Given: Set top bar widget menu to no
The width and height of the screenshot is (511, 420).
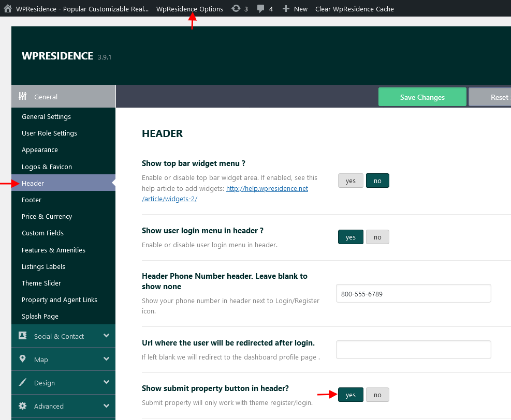Looking at the screenshot, I should pos(377,181).
